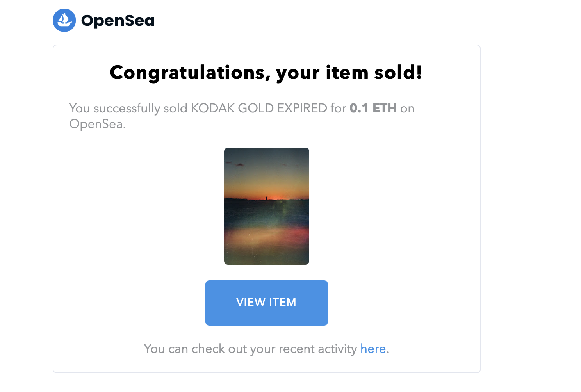Click the OpenSea wordmark beside the logo

118,21
